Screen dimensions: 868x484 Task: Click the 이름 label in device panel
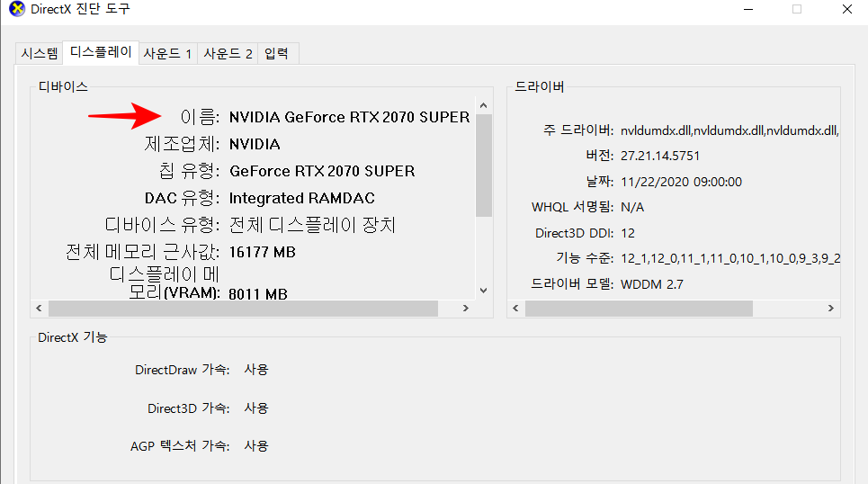[200, 117]
